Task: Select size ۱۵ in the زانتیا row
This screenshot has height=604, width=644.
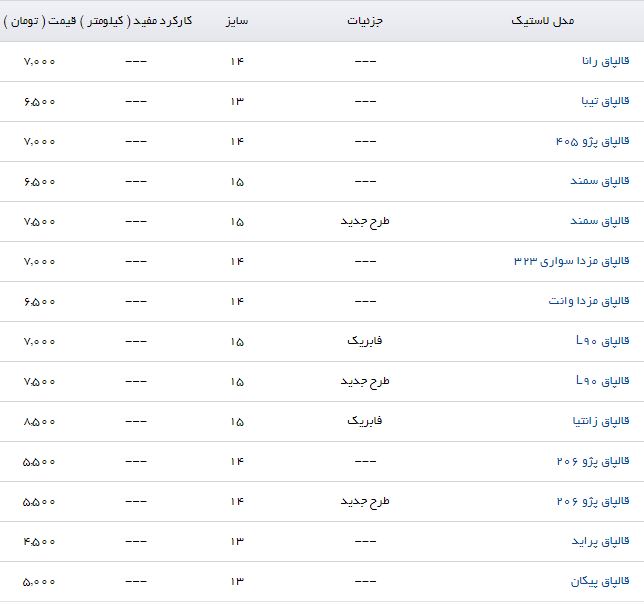Action: [x=237, y=422]
